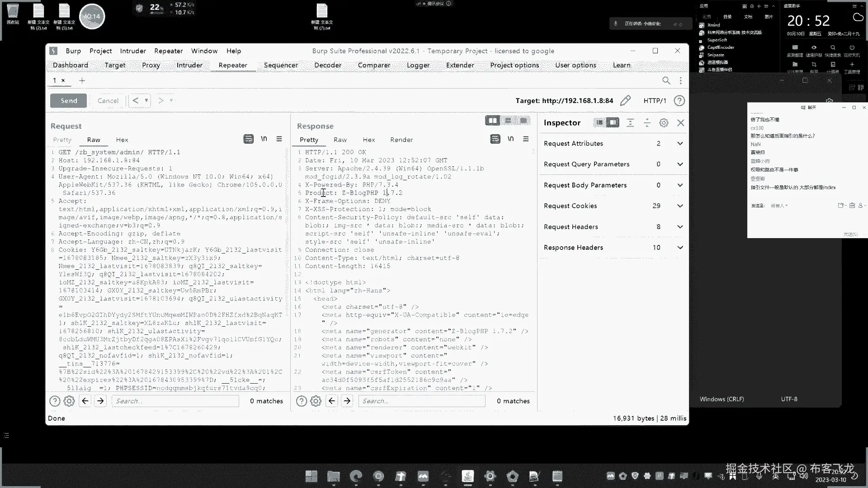Select side-by-side layout view toggle
This screenshot has width=868, height=488.
pyautogui.click(x=492, y=121)
